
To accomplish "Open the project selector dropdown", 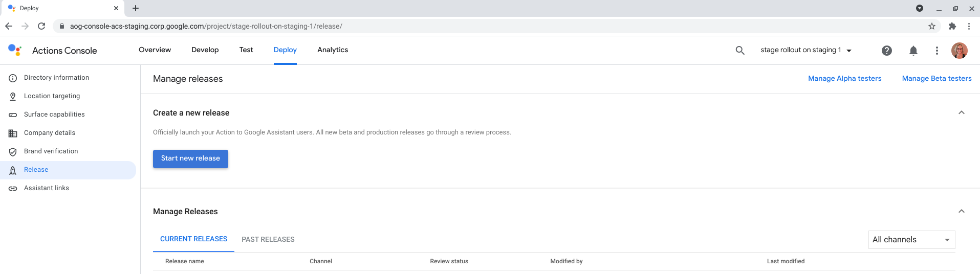I will point(805,50).
